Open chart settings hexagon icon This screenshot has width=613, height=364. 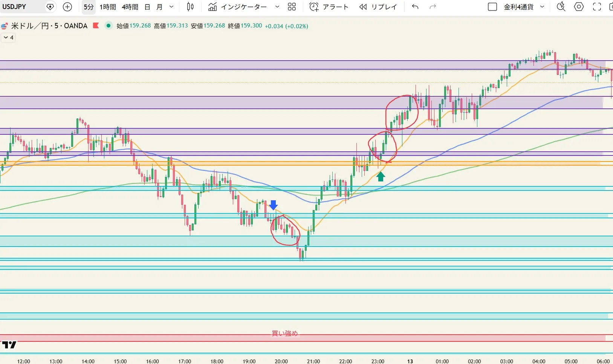(579, 7)
